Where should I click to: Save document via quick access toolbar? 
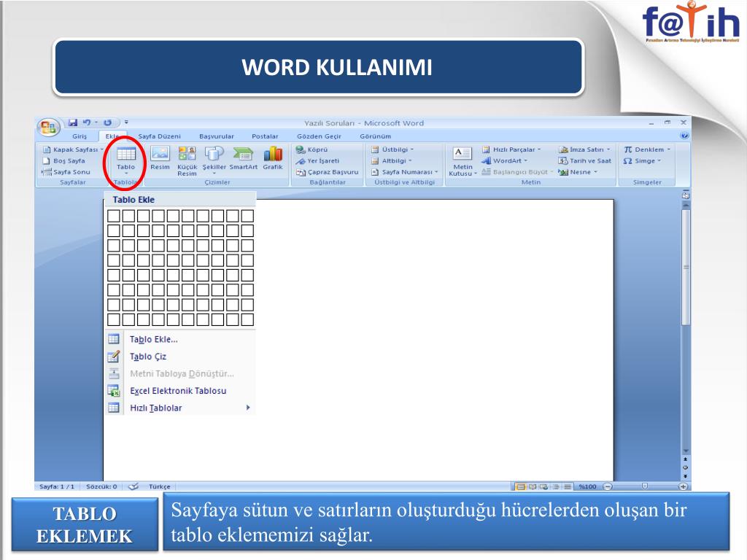pos(73,122)
